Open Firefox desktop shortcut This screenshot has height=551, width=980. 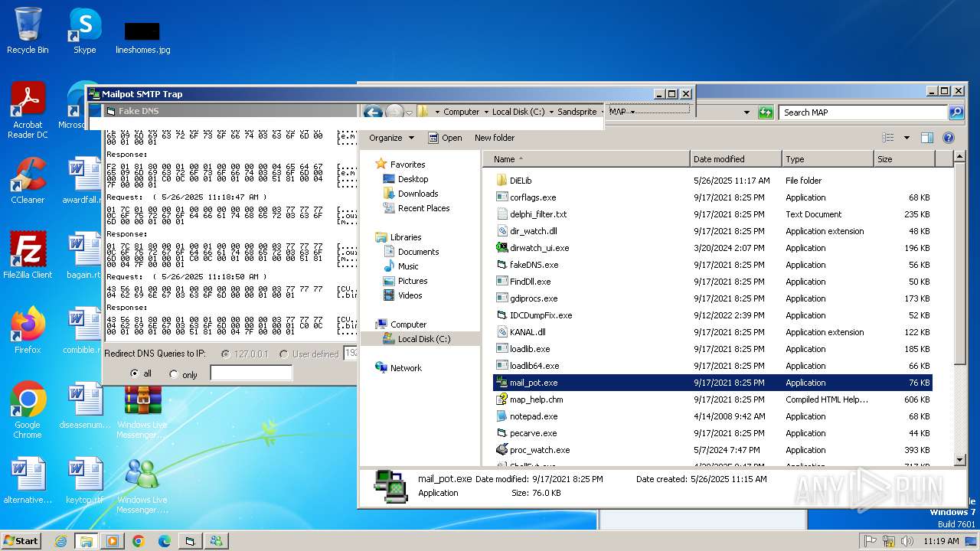(28, 331)
